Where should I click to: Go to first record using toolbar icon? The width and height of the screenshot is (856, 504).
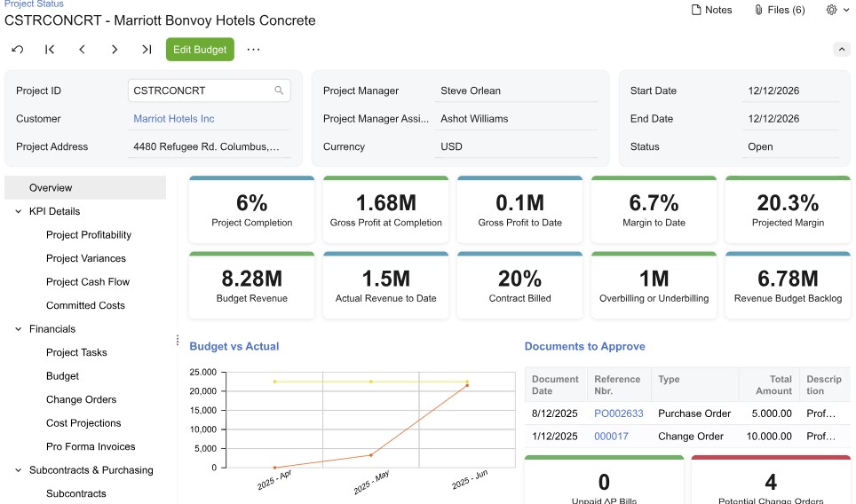pyautogui.click(x=50, y=50)
